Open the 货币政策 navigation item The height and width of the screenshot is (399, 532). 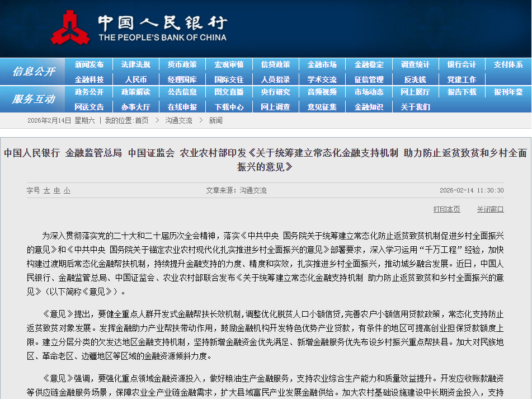point(182,65)
